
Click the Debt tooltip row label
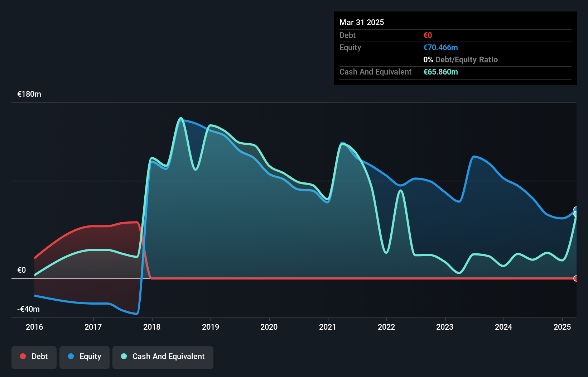click(x=347, y=35)
